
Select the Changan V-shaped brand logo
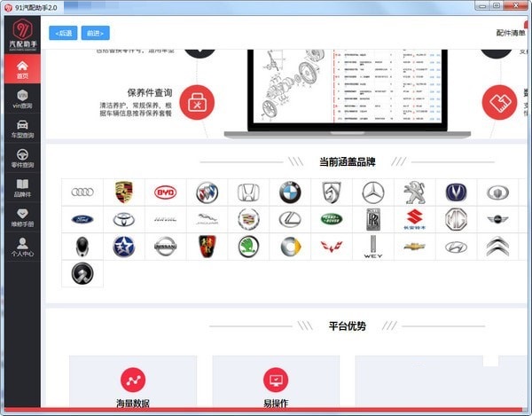[457, 192]
